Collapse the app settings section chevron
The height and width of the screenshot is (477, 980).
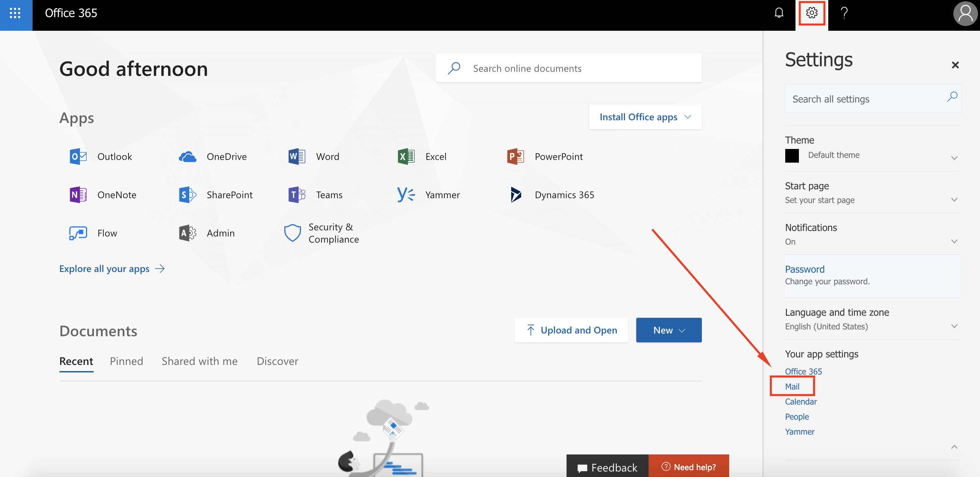point(954,447)
